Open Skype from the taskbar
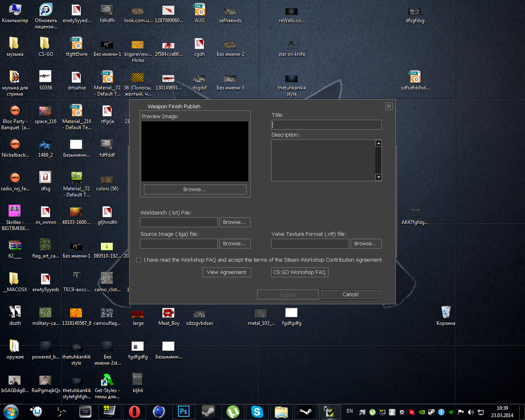525x420 pixels. [x=257, y=411]
